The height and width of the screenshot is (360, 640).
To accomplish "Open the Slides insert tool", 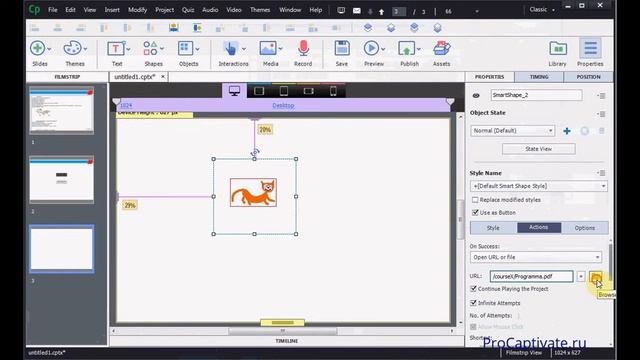I will click(38, 49).
